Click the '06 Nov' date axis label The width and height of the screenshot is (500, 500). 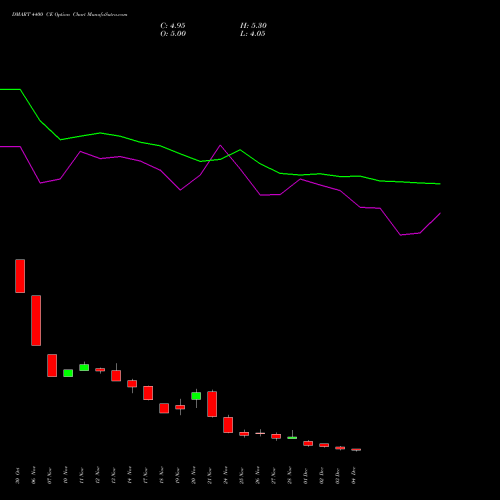click(x=34, y=475)
